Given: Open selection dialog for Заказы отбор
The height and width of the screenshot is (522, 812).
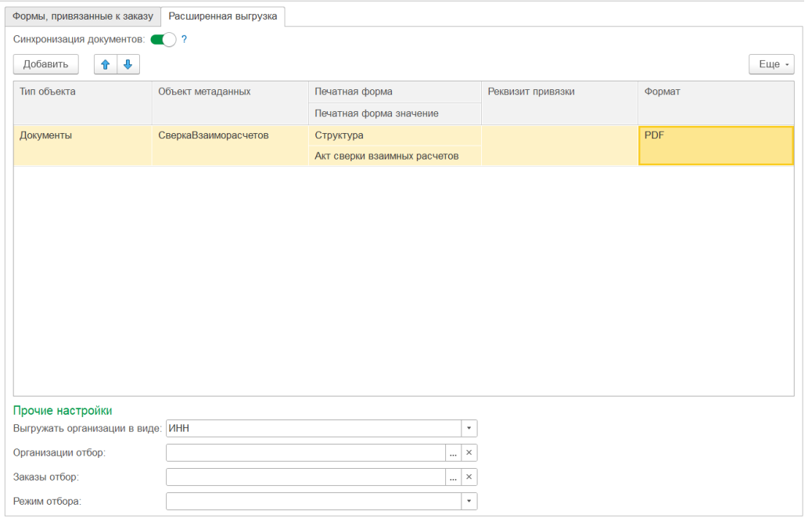Looking at the screenshot, I should [x=453, y=477].
